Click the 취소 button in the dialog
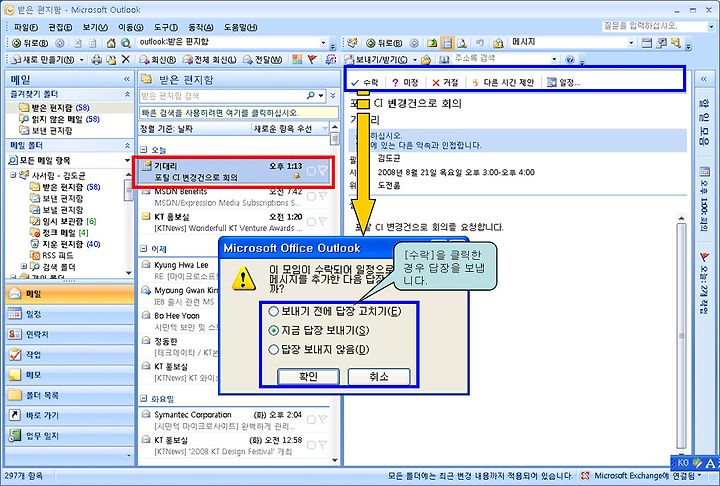Screen dimensions: 720x486 379,377
